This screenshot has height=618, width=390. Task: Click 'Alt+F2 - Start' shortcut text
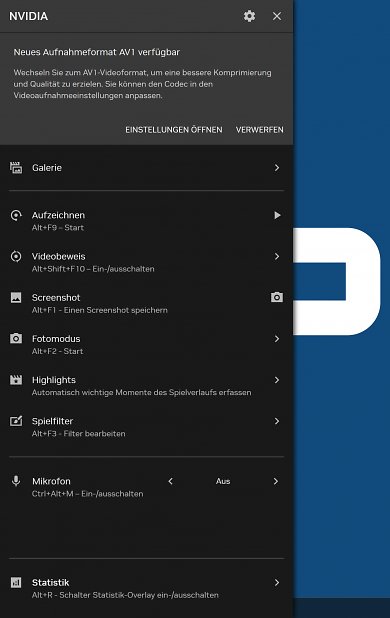[58, 351]
